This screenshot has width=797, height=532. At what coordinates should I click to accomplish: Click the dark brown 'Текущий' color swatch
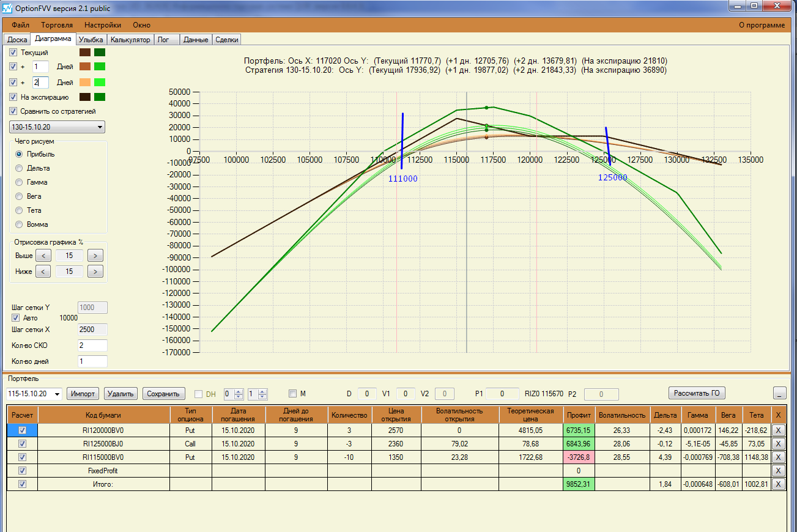[x=85, y=53]
